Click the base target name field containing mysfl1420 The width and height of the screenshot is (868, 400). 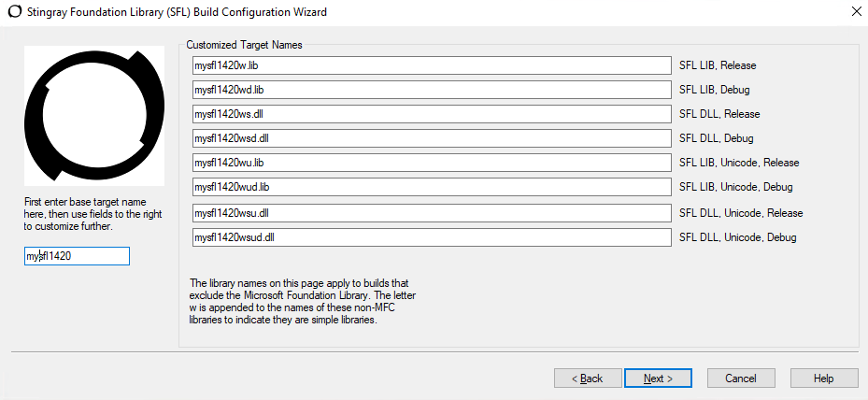77,256
